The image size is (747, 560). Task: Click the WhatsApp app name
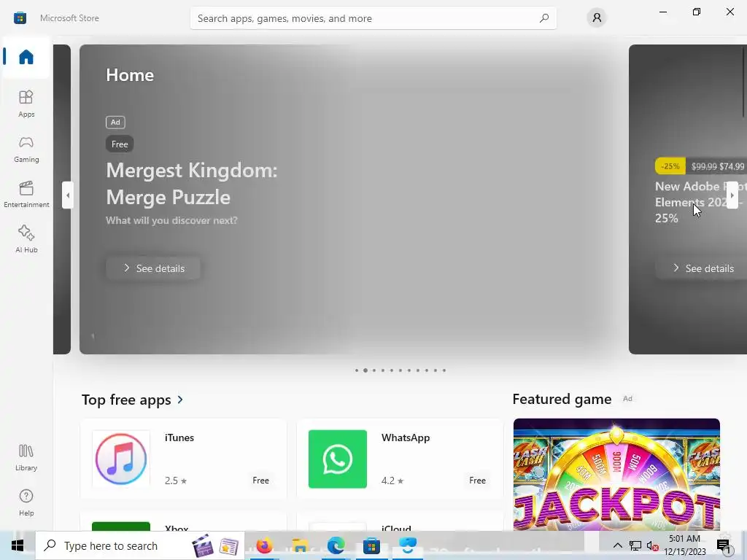(406, 437)
